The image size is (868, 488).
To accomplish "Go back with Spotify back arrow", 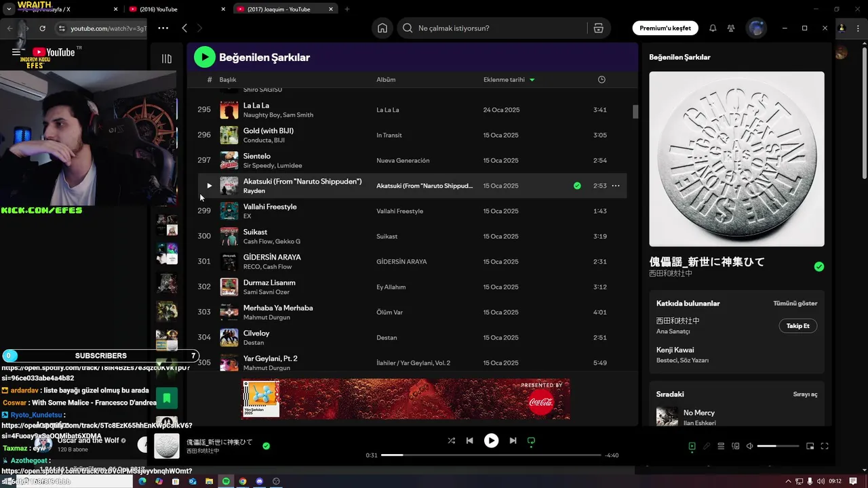I will (x=184, y=28).
